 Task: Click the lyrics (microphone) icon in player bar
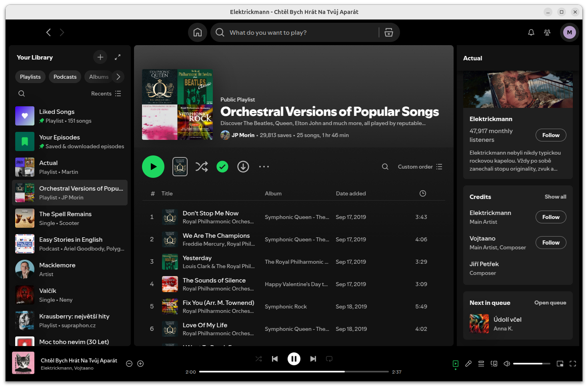468,364
